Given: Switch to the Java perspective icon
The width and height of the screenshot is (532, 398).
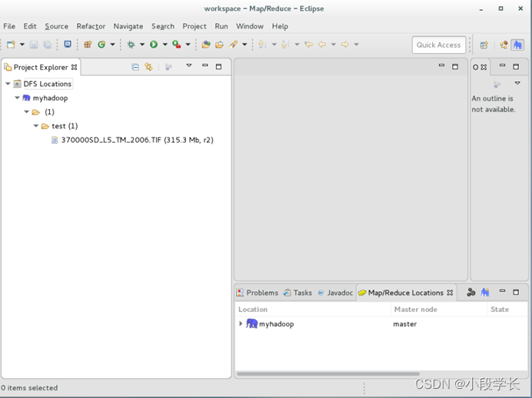Looking at the screenshot, I should pos(504,45).
